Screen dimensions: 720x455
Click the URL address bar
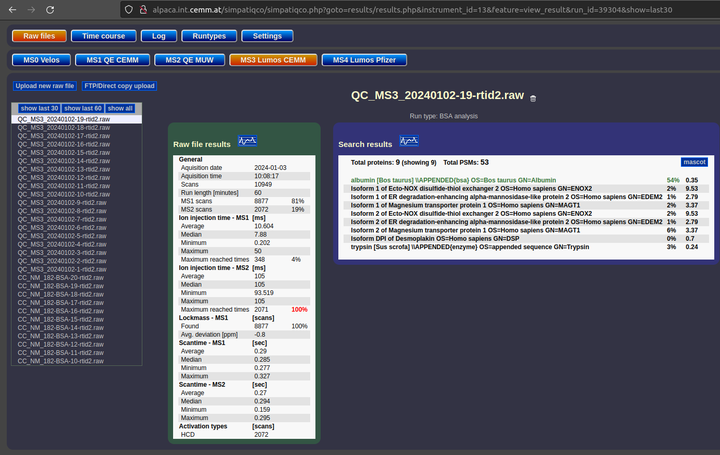[400, 9]
